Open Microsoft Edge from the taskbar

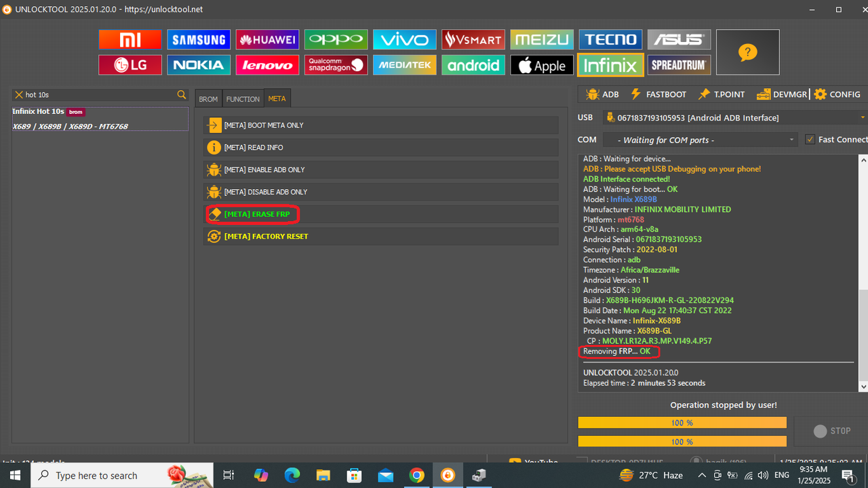click(x=292, y=475)
